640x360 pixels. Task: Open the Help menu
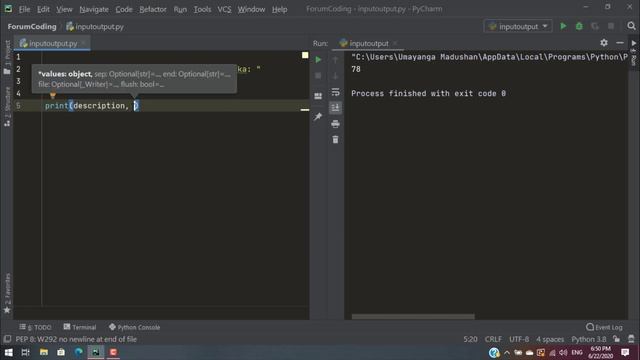pyautogui.click(x=280, y=9)
